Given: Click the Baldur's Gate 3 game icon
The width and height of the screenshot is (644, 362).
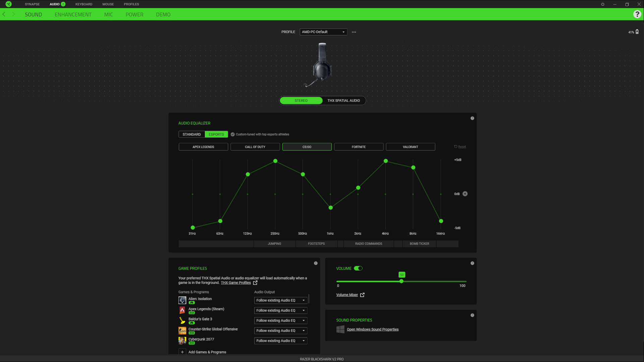Looking at the screenshot, I should click(182, 320).
